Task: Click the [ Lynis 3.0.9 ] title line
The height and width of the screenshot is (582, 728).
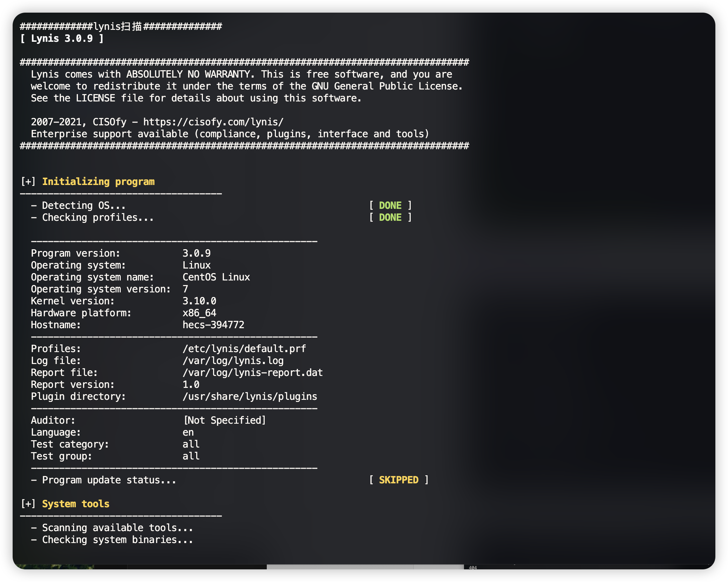Action: click(62, 38)
